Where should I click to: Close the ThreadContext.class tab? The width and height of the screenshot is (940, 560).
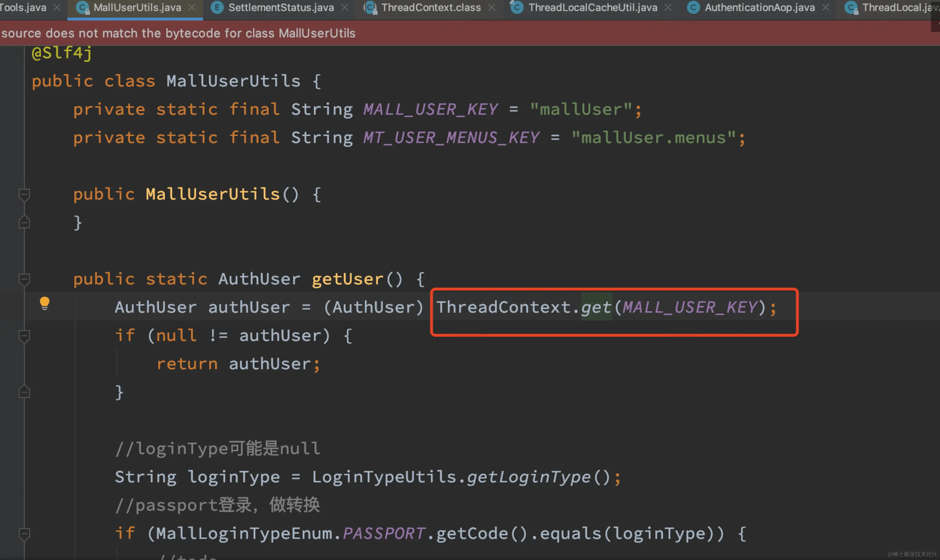[x=491, y=7]
